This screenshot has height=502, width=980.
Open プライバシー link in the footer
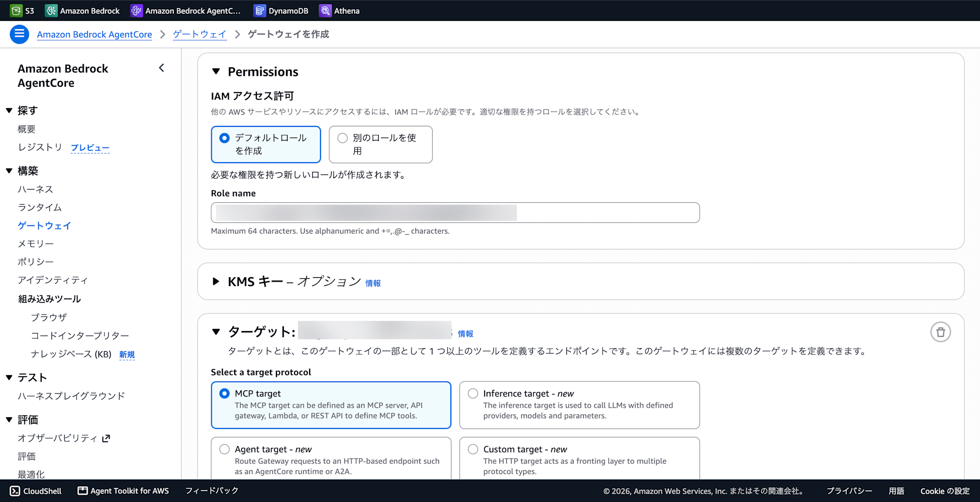[x=850, y=491]
